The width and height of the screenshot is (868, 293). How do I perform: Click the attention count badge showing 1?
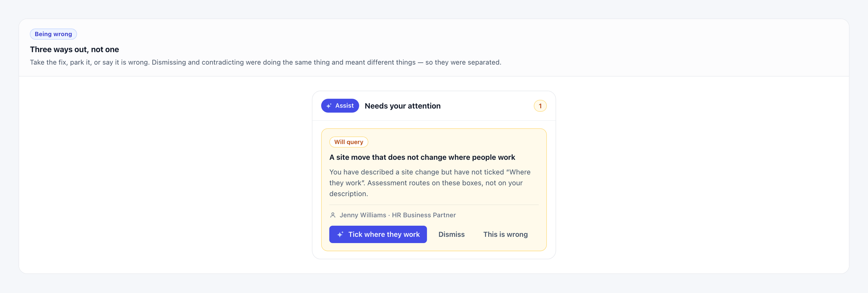(x=540, y=106)
